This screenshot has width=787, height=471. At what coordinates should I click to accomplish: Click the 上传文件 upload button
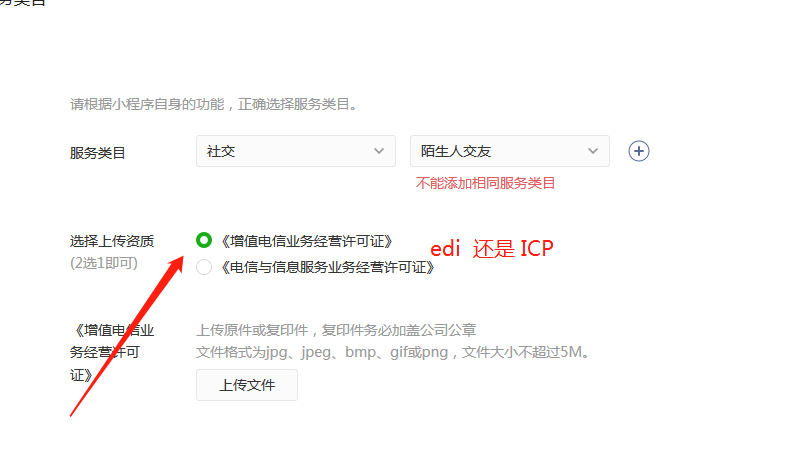[246, 385]
